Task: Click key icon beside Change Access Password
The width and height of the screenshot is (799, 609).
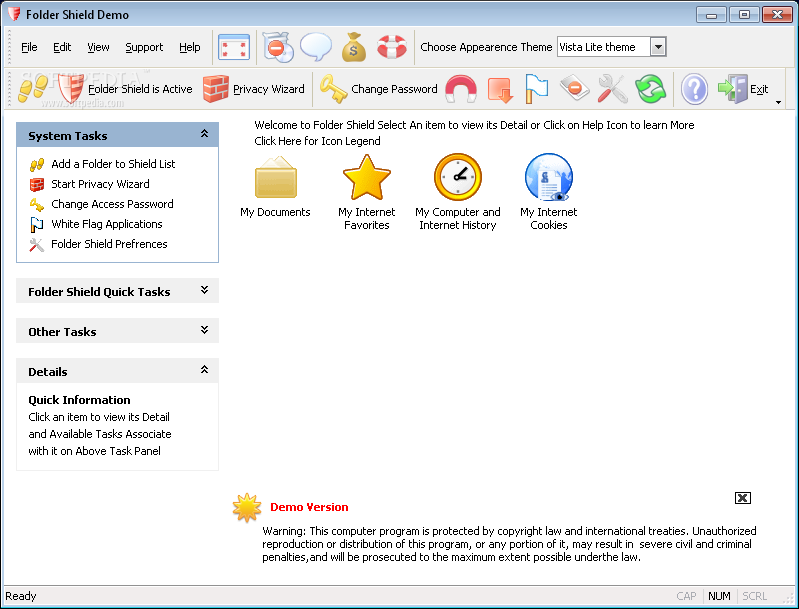Action: [x=37, y=204]
